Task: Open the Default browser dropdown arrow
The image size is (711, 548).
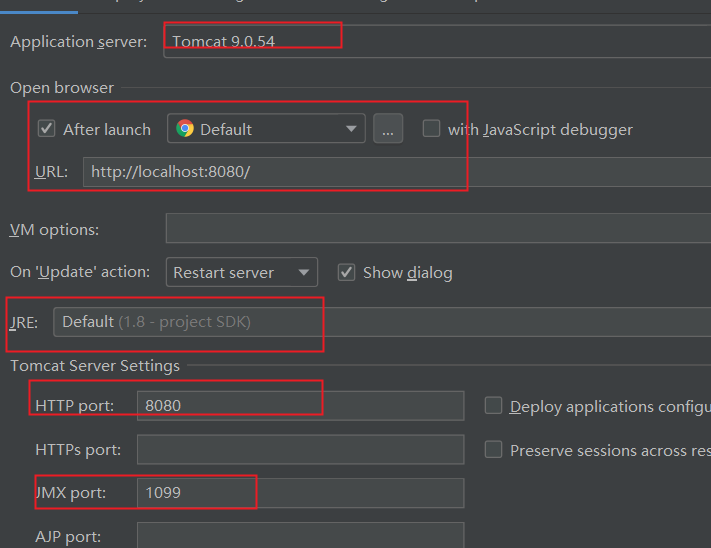Action: (351, 129)
